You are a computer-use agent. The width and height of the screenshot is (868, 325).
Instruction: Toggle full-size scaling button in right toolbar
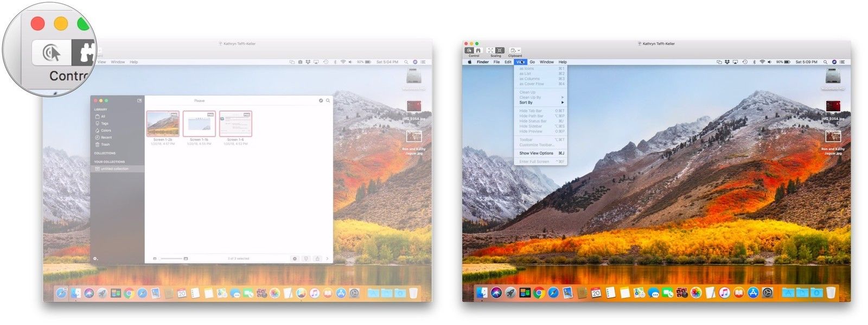[500, 50]
